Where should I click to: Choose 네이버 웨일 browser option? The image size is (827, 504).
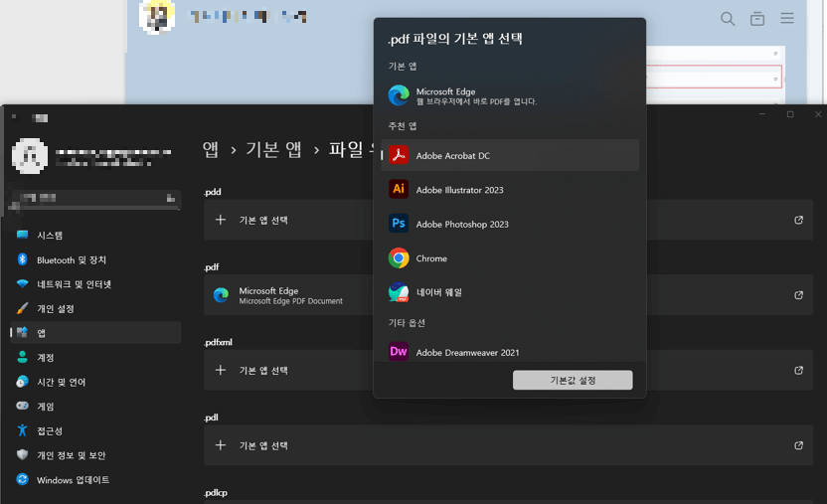[510, 292]
